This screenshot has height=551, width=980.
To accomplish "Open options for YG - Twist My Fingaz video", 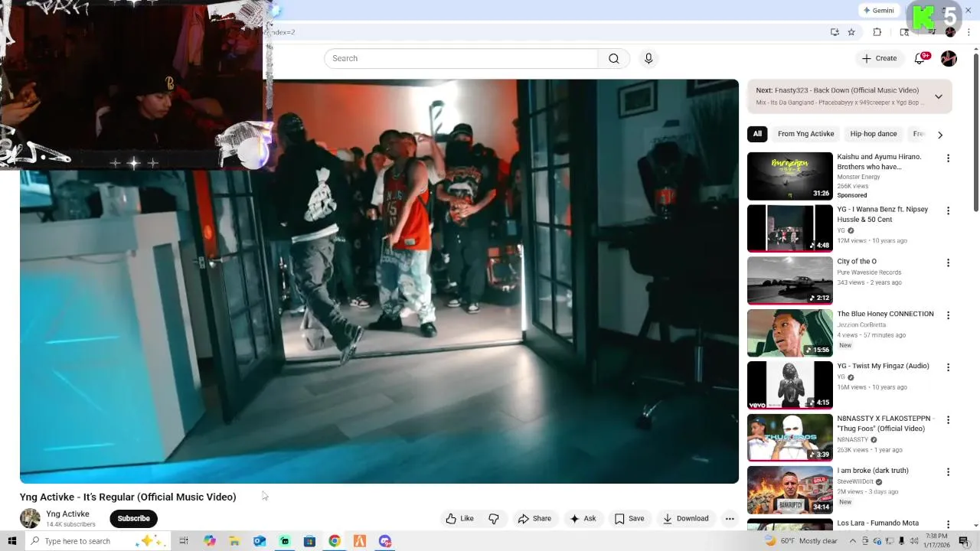I will (x=948, y=367).
